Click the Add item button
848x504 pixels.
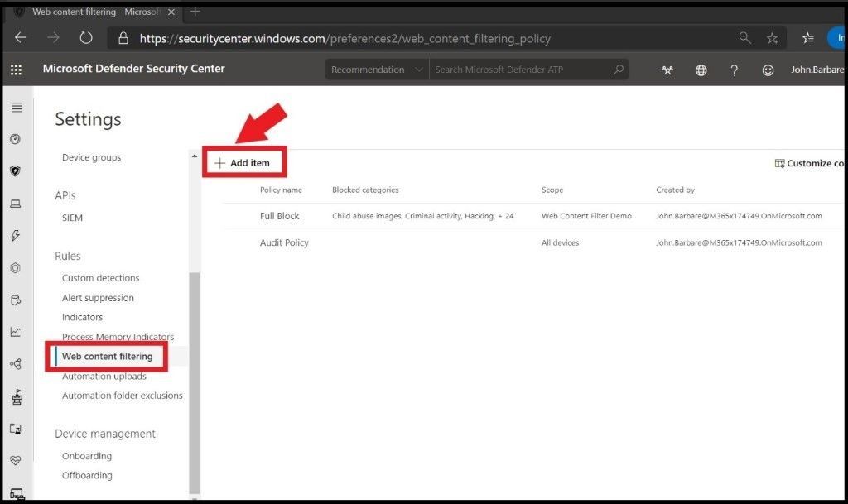[x=244, y=162]
